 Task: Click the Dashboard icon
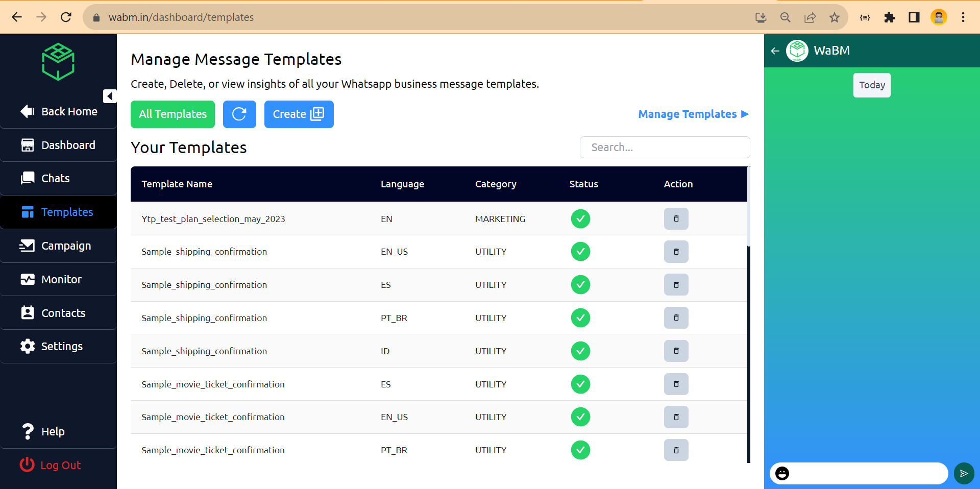click(x=28, y=144)
